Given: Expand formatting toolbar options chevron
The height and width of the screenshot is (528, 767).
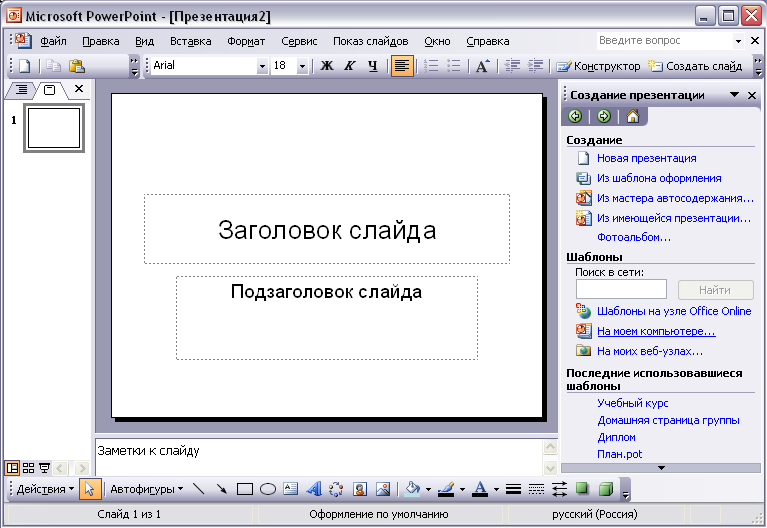Looking at the screenshot, I should [x=758, y=66].
